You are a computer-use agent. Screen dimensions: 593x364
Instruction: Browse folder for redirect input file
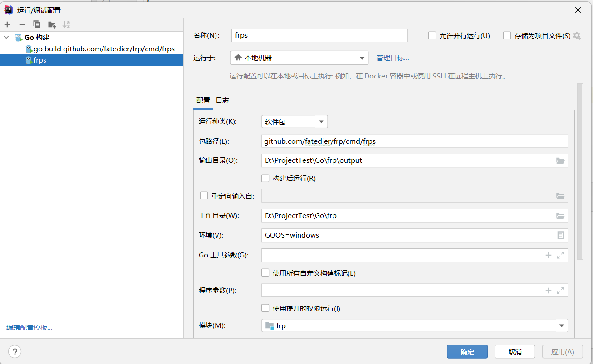point(560,196)
